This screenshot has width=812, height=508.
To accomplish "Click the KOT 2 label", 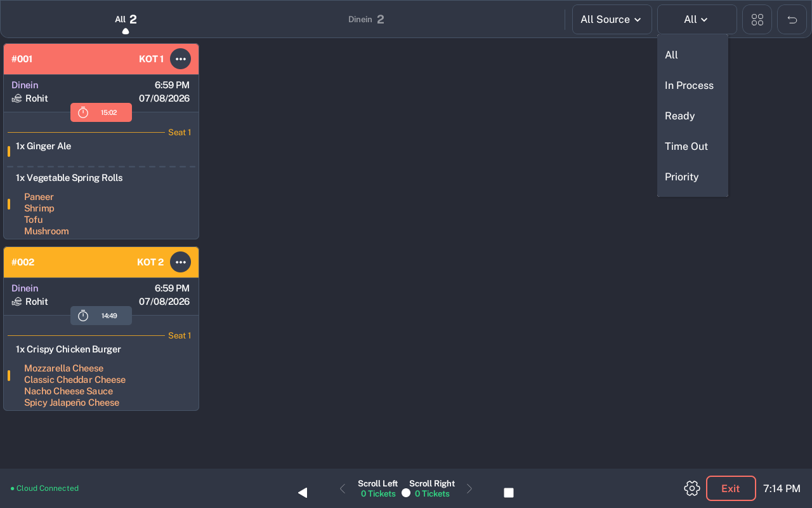I will pos(150,262).
